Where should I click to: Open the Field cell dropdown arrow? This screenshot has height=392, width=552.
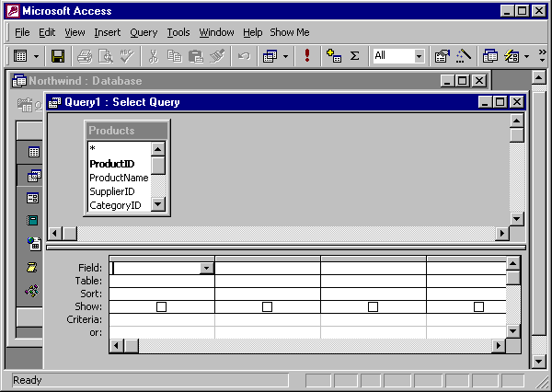point(207,269)
